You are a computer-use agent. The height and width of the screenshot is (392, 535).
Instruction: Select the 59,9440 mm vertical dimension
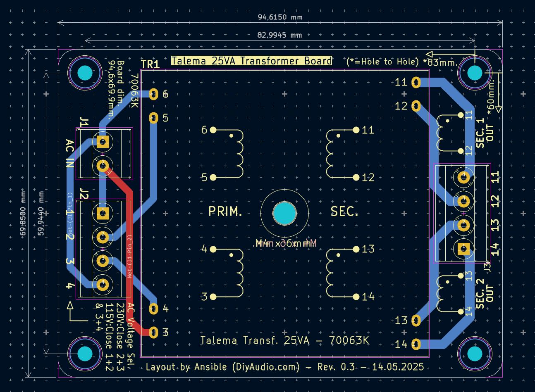coord(41,214)
